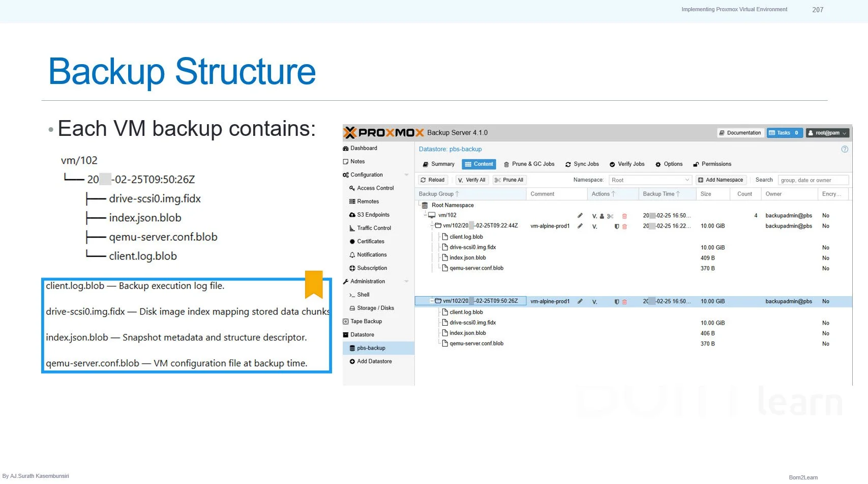Click the prune scissors icon in vm/102 row
The image size is (868, 484).
pos(610,216)
